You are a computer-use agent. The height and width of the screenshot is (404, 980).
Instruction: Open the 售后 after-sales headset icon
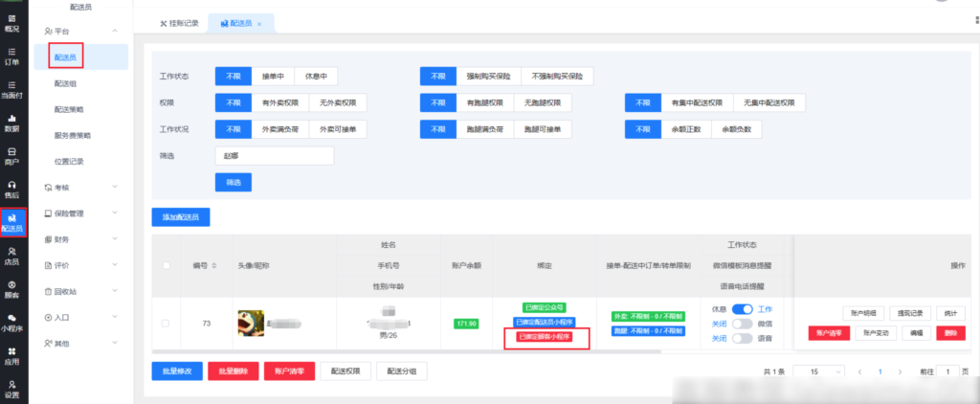12,189
